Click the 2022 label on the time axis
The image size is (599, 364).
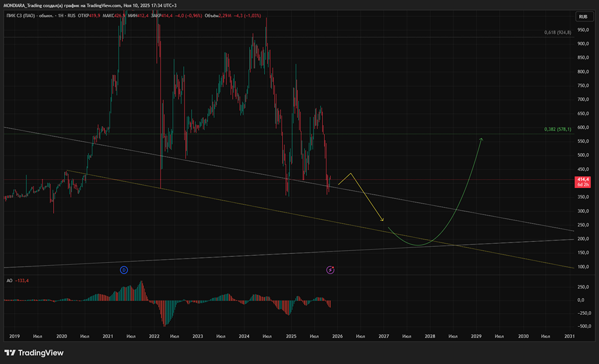coord(154,336)
